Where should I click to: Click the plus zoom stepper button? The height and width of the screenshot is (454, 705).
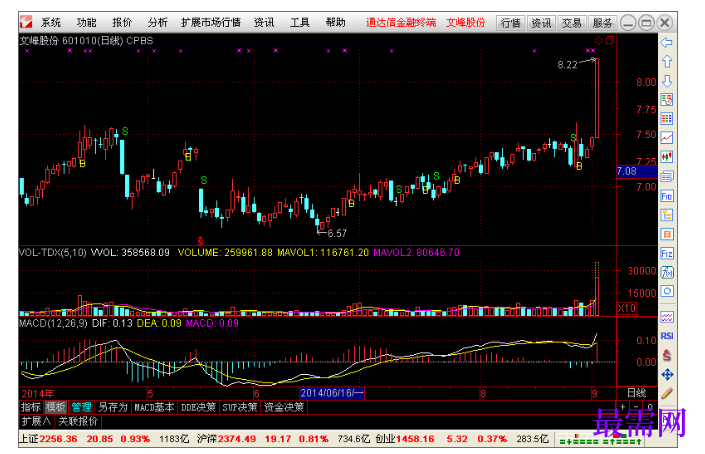pos(622,407)
